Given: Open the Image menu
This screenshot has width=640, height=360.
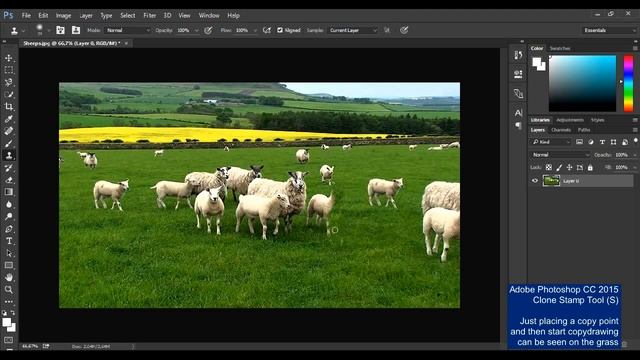Looking at the screenshot, I should (x=63, y=16).
